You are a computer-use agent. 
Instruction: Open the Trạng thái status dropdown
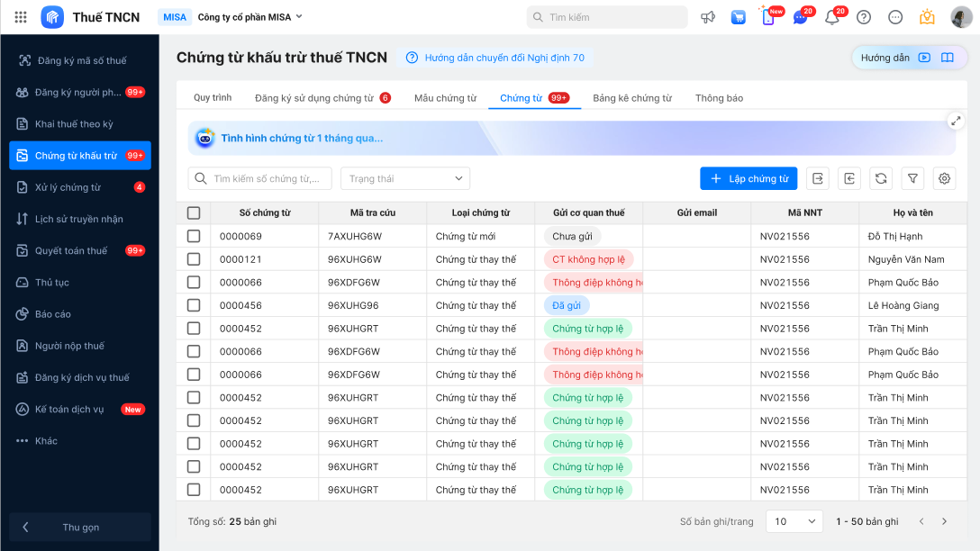(404, 178)
